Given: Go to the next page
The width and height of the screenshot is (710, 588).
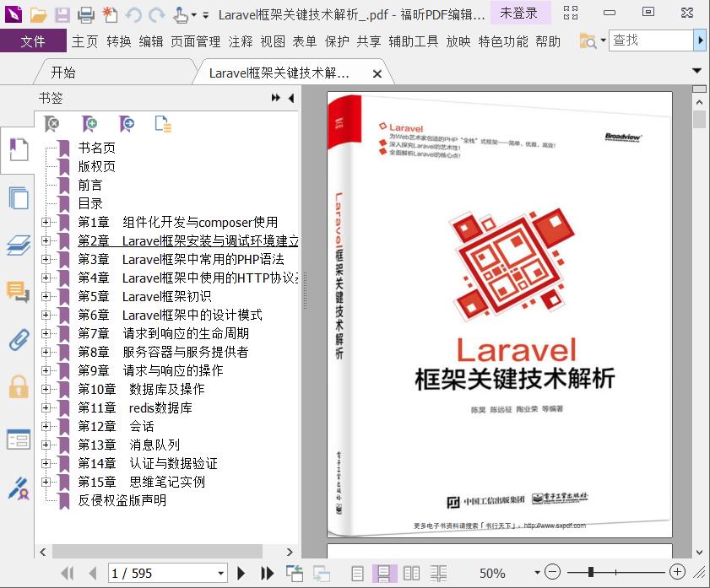Looking at the screenshot, I should (241, 574).
